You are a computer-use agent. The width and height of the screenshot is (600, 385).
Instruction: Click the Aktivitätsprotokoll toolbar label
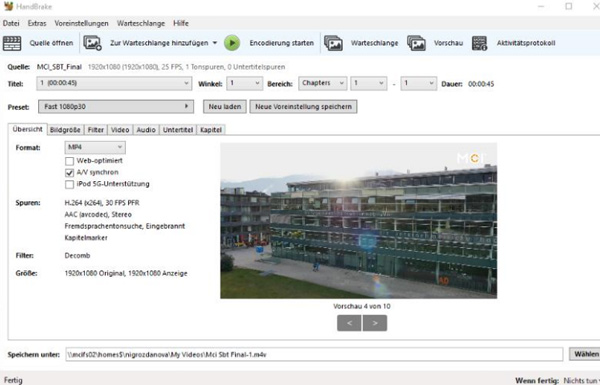(526, 43)
